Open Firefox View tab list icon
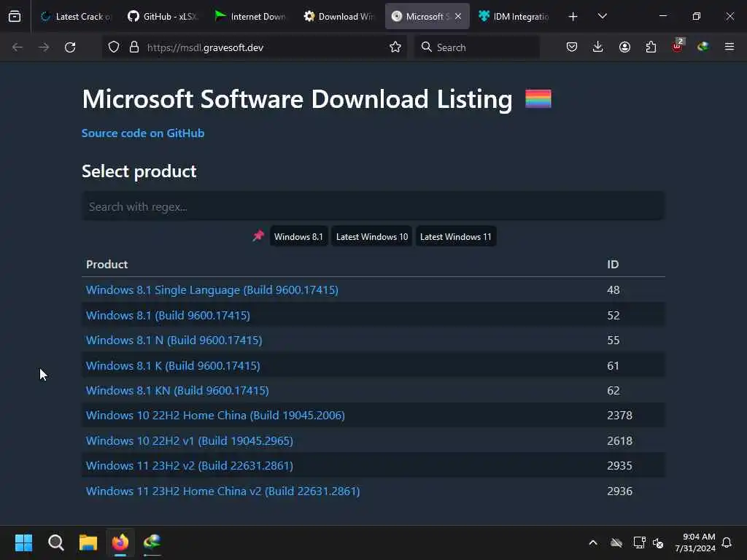This screenshot has width=747, height=560. (x=15, y=16)
